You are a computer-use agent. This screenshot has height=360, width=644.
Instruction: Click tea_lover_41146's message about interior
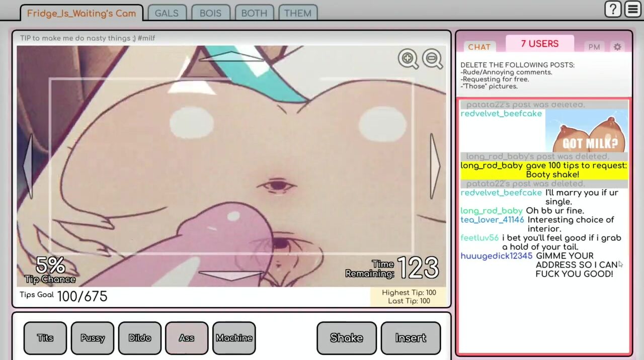point(570,224)
